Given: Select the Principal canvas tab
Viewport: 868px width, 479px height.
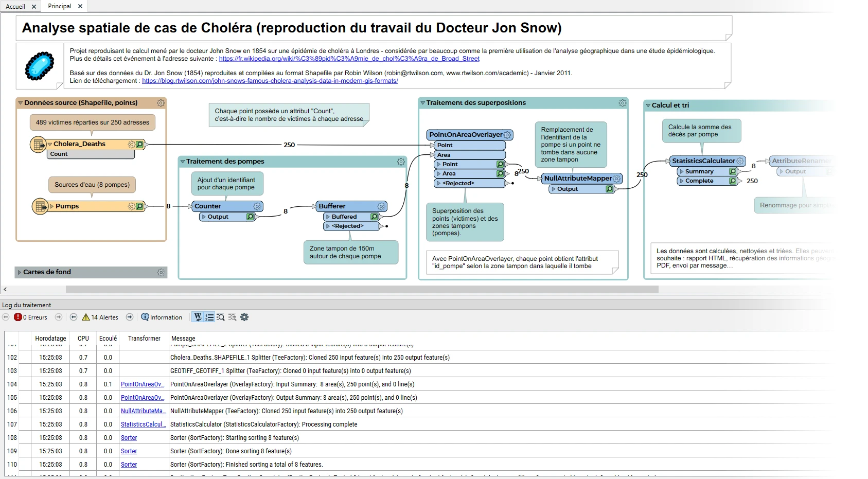Looking at the screenshot, I should (60, 6).
